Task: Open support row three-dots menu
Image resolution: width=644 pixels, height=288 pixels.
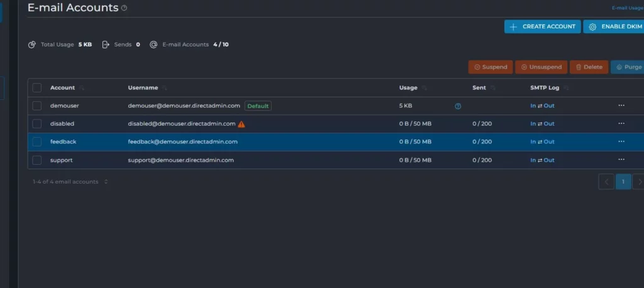Action: pyautogui.click(x=621, y=160)
